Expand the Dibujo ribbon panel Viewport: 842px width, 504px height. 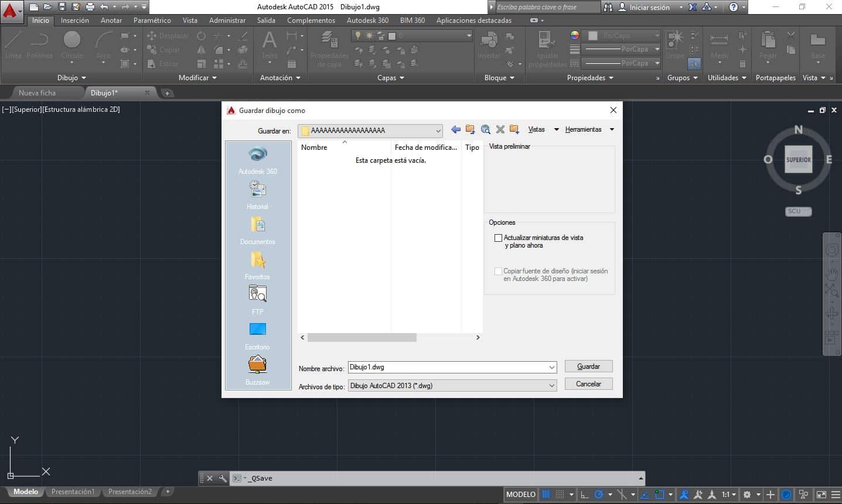click(71, 78)
